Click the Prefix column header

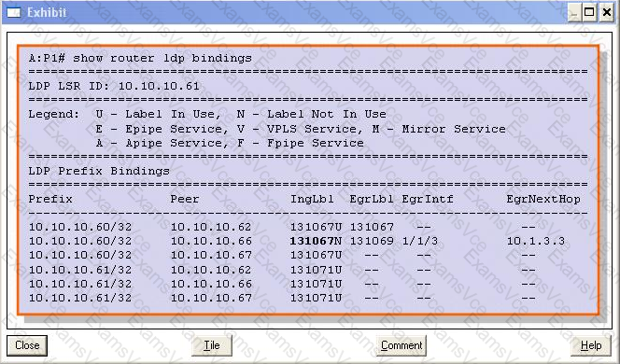pos(50,199)
